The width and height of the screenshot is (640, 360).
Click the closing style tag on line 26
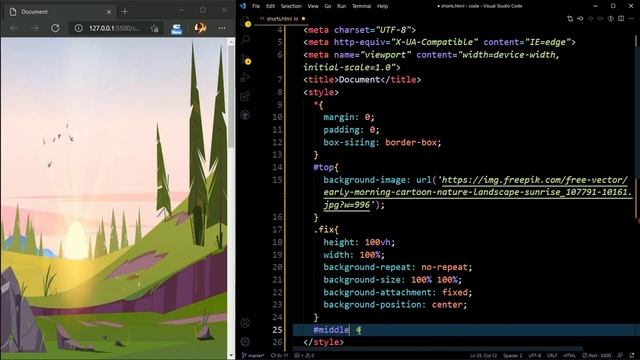[x=324, y=342]
